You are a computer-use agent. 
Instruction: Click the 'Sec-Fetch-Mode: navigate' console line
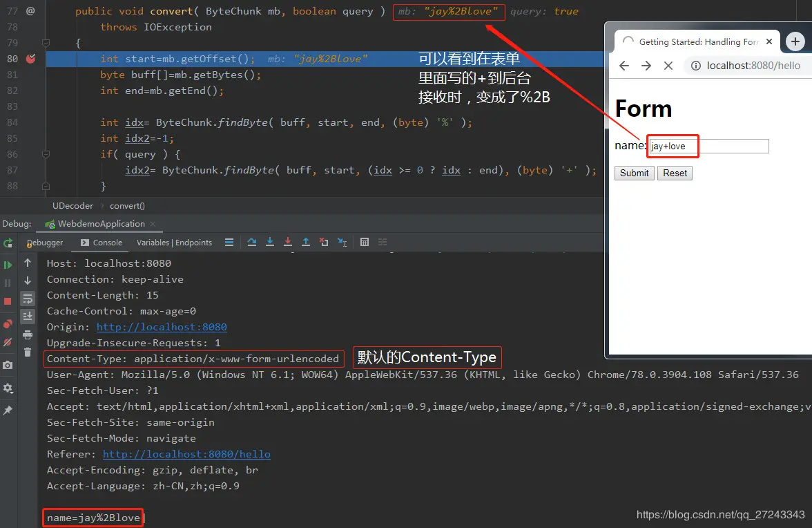click(122, 438)
